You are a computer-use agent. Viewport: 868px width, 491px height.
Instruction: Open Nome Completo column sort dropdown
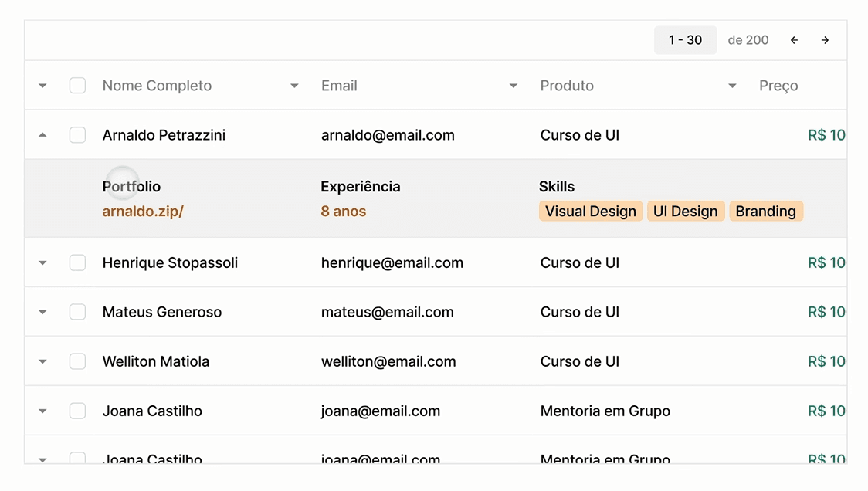click(294, 86)
